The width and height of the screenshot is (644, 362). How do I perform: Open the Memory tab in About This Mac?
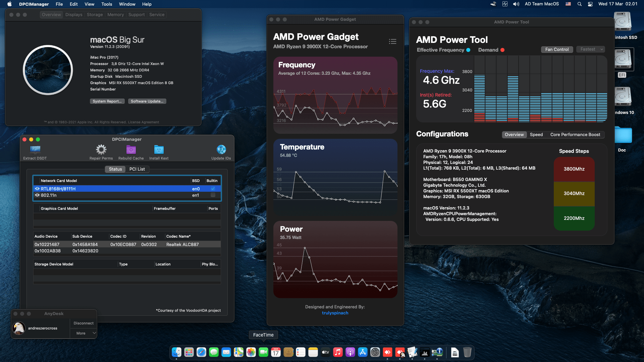pyautogui.click(x=116, y=15)
